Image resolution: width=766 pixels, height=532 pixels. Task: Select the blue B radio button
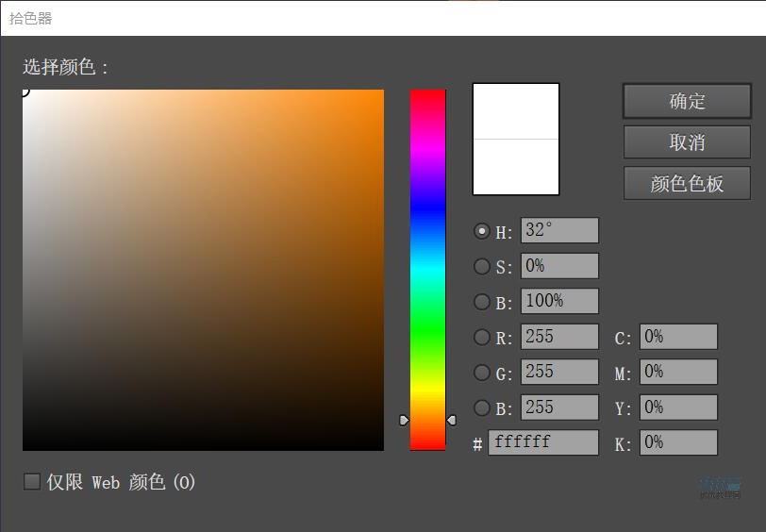coord(482,408)
